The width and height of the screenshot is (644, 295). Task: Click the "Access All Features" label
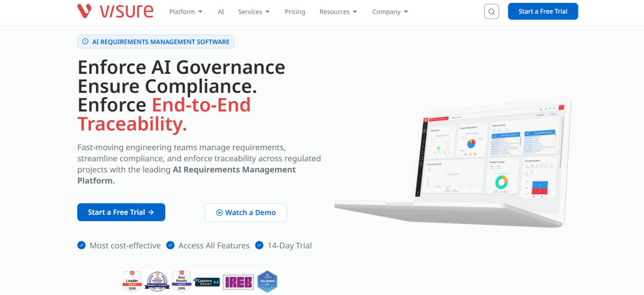coord(214,245)
